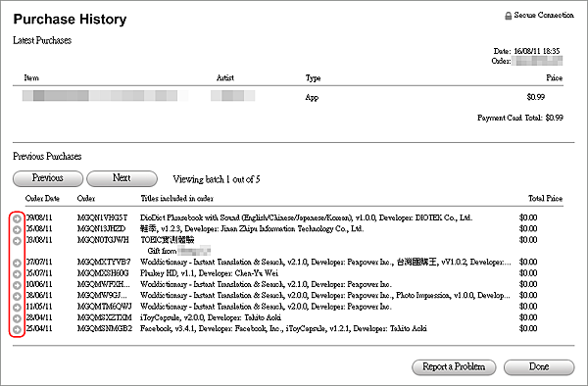Go to Previous batch of purchases
This screenshot has width=588, height=386.
click(x=48, y=178)
